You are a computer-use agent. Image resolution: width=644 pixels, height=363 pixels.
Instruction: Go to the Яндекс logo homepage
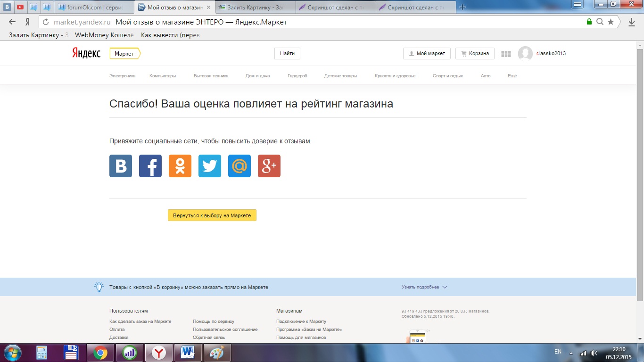click(86, 53)
